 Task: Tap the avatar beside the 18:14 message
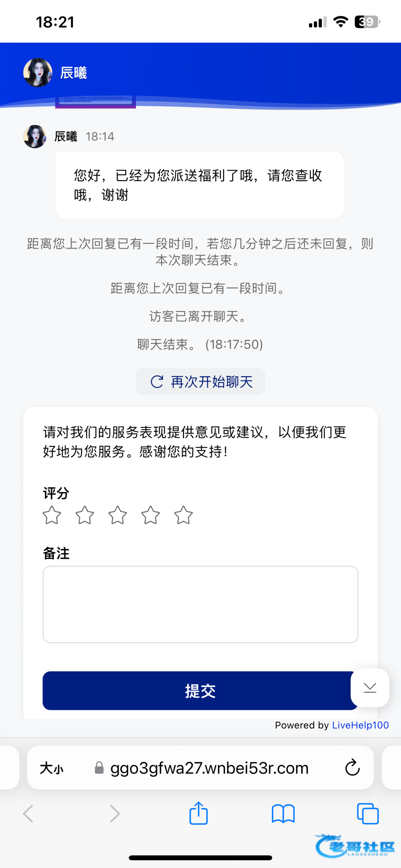35,137
